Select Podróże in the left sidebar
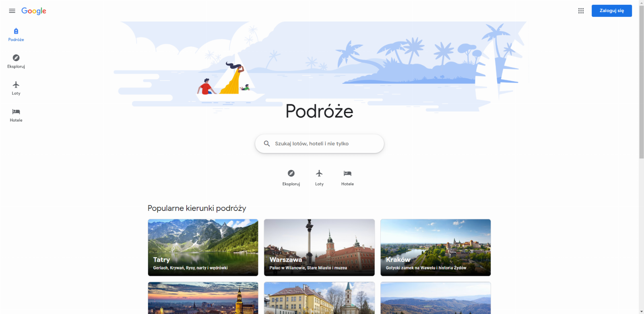The image size is (644, 314). [16, 35]
